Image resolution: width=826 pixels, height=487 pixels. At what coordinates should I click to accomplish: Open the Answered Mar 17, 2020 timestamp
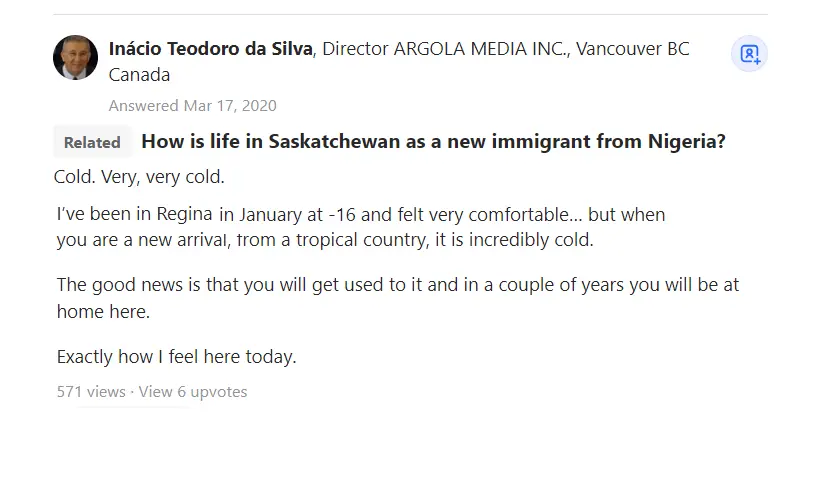[x=192, y=105]
